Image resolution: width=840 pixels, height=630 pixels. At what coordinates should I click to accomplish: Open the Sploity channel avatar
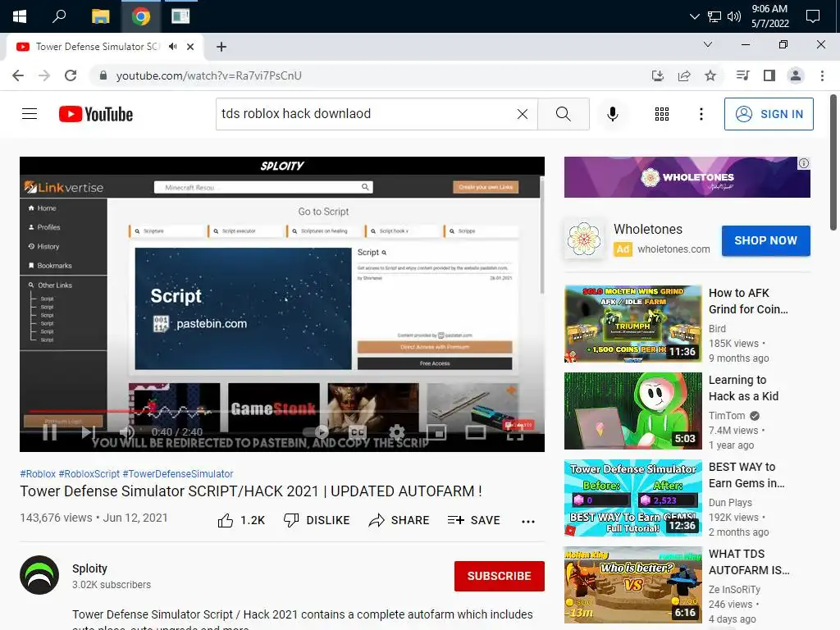click(x=39, y=575)
